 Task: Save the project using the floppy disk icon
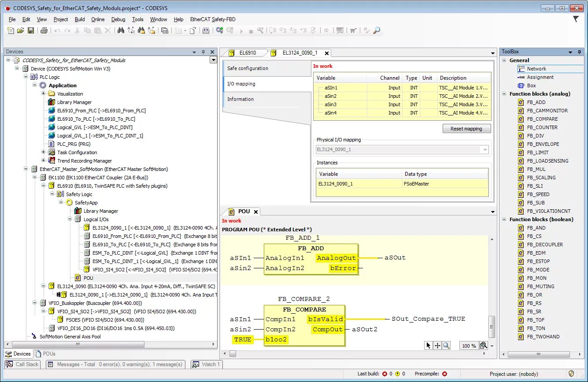point(31,30)
